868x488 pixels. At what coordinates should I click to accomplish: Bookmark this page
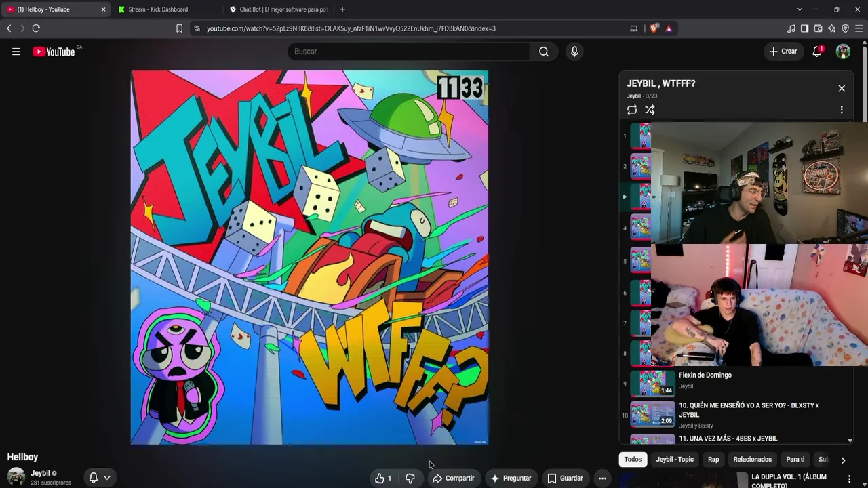(179, 28)
